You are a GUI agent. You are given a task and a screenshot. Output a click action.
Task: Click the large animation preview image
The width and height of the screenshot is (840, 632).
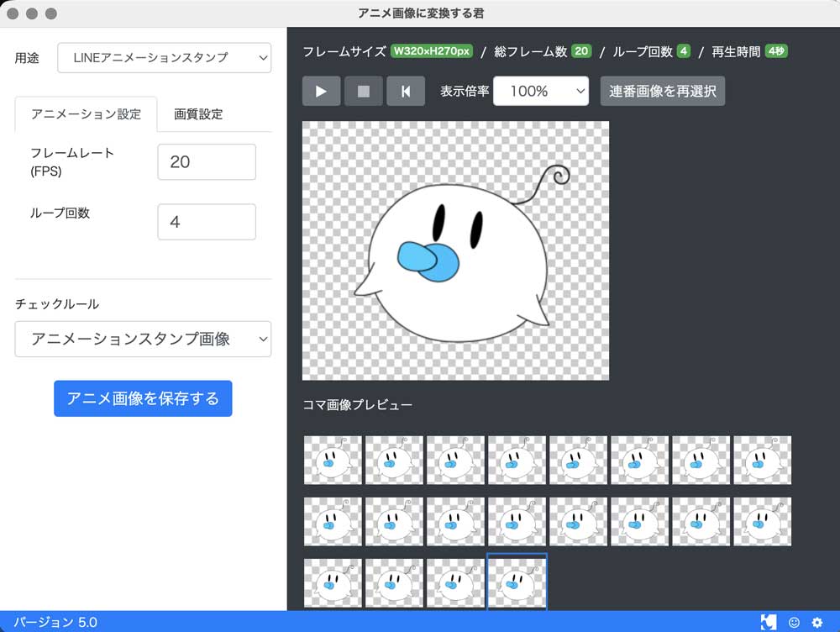[x=454, y=252]
